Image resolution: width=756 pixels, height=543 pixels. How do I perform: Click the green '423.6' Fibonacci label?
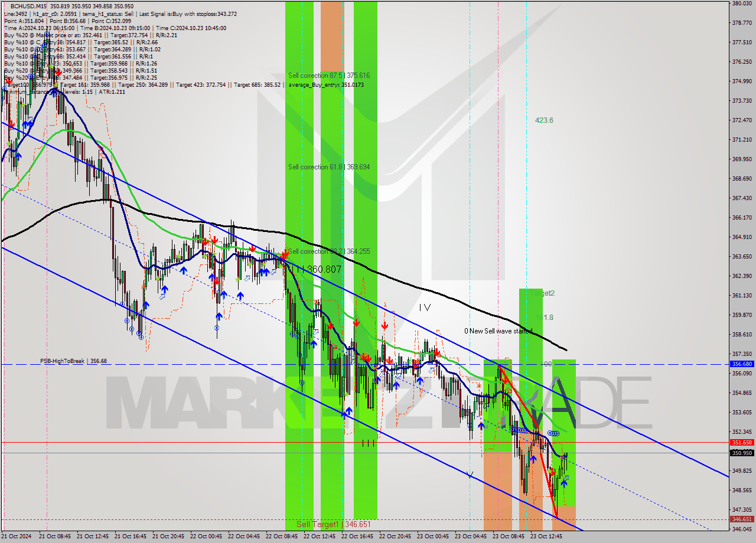pos(544,120)
